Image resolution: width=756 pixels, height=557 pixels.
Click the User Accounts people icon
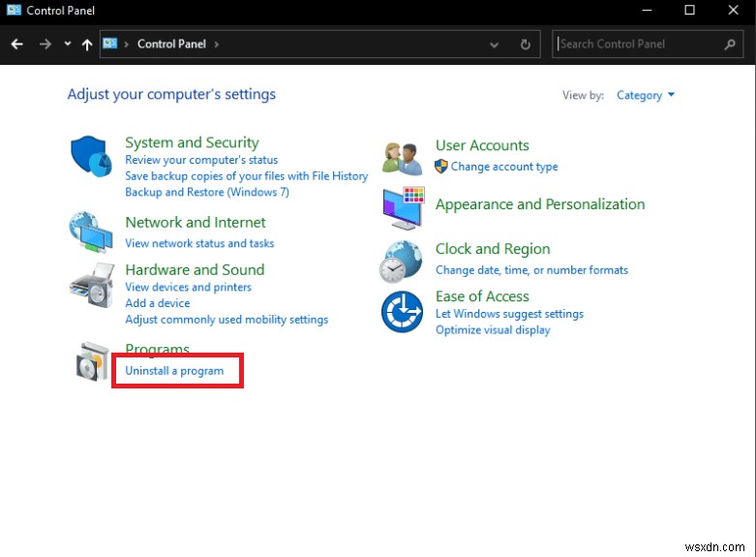click(x=402, y=156)
